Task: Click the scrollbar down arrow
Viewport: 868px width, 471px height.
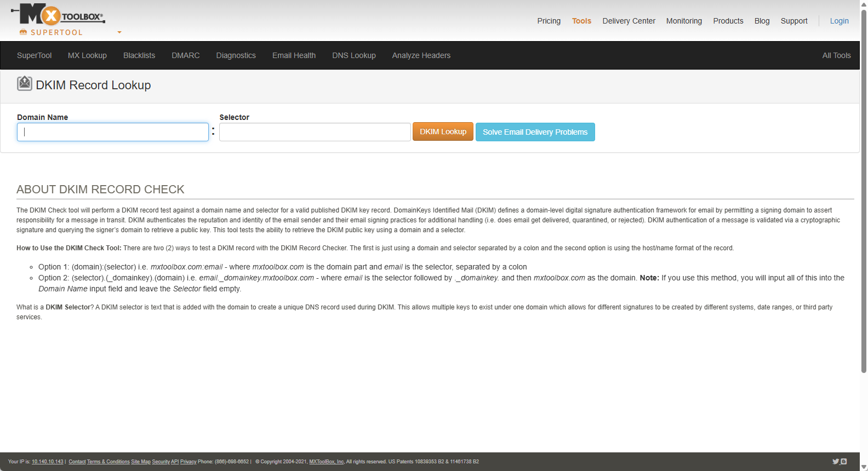Action: click(864, 467)
